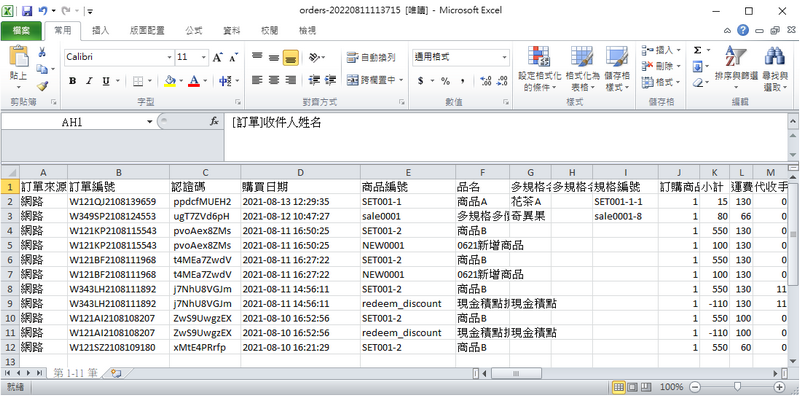
Task: Toggle Bold formatting
Action: (72, 81)
